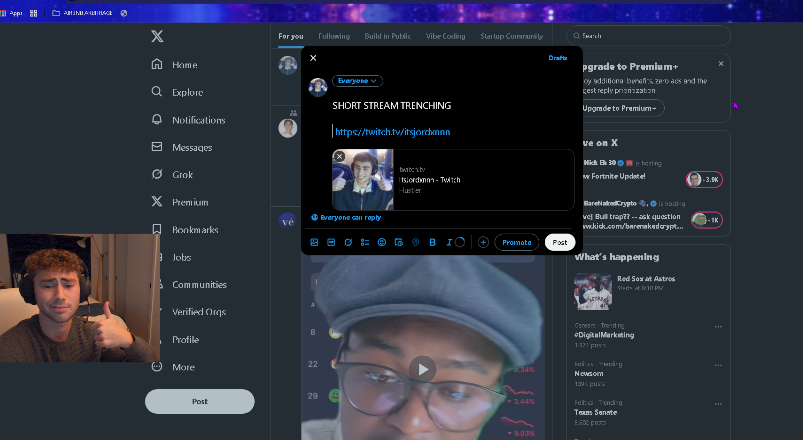Click Upgrade to Premium+ button
The image size is (803, 440).
click(621, 108)
